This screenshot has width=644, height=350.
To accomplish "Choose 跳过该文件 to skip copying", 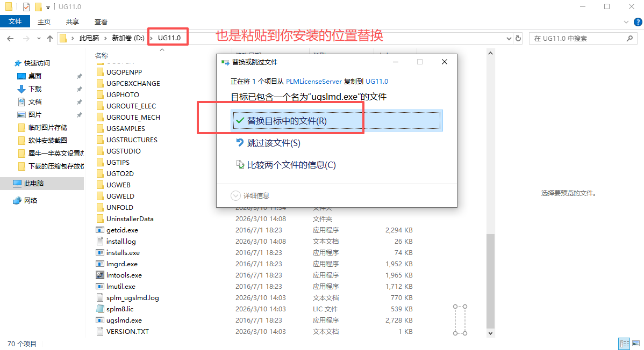I will [x=274, y=143].
